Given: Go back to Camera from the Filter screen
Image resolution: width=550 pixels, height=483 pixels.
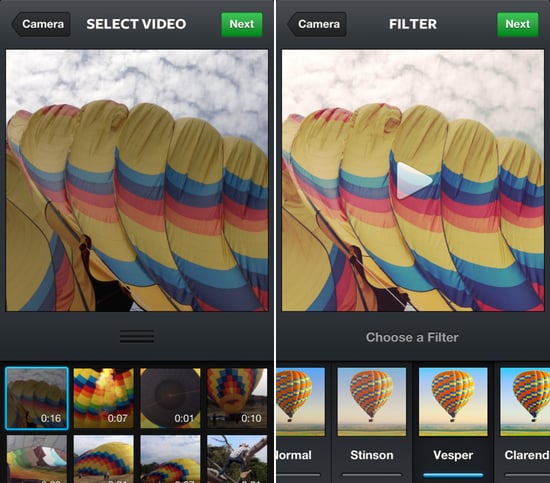Looking at the screenshot, I should (317, 24).
